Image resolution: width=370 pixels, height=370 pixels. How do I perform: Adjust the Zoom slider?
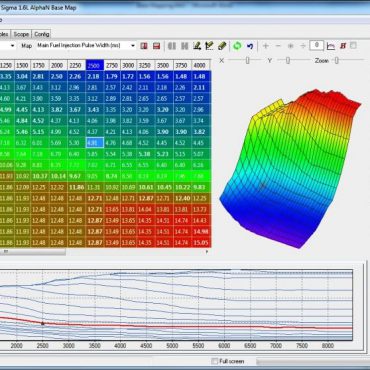click(x=337, y=60)
